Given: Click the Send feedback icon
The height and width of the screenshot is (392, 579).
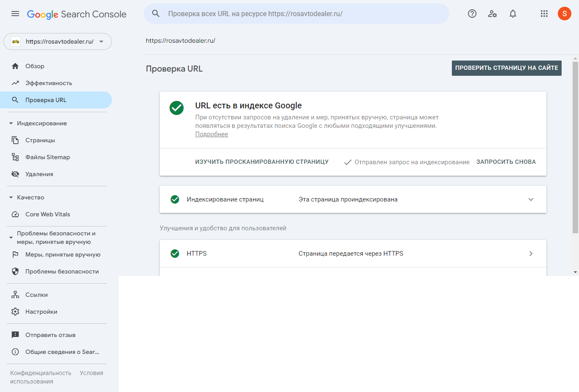Looking at the screenshot, I should [15, 335].
